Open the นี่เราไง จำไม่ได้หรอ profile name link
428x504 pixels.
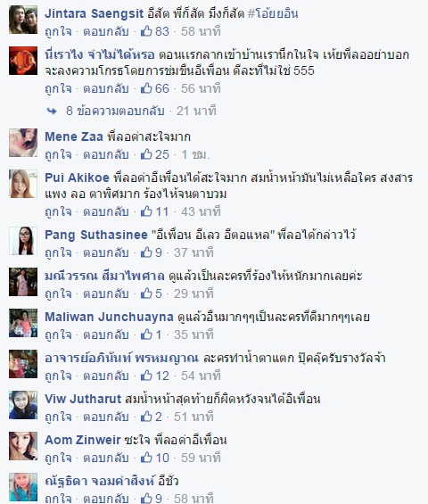100,54
